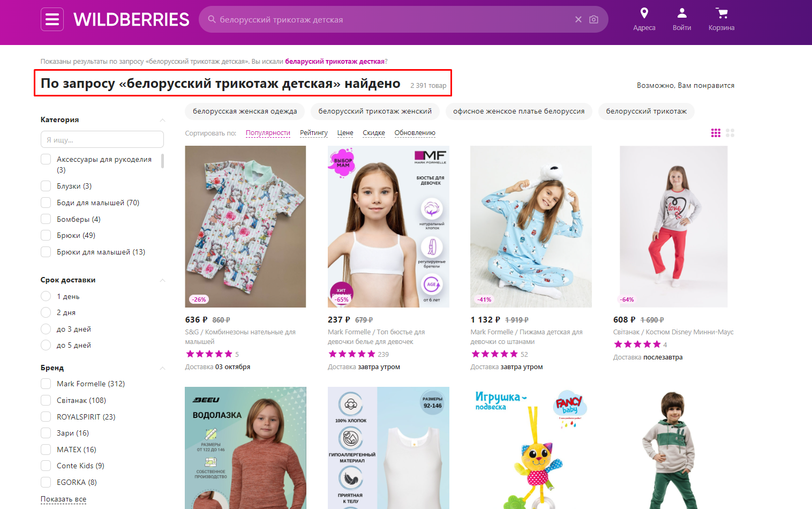Click the Войти user profile icon
Screen dimensions: 812x509
682,13
